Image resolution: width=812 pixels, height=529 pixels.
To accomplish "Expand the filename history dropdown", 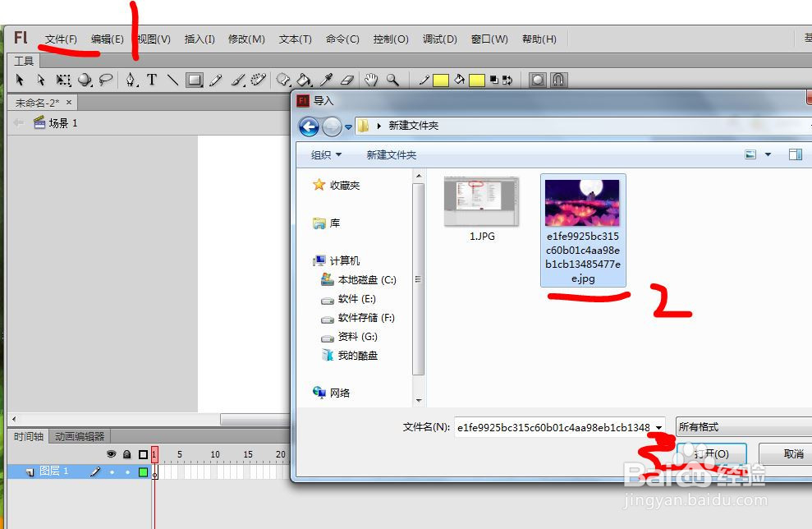I will 659,426.
